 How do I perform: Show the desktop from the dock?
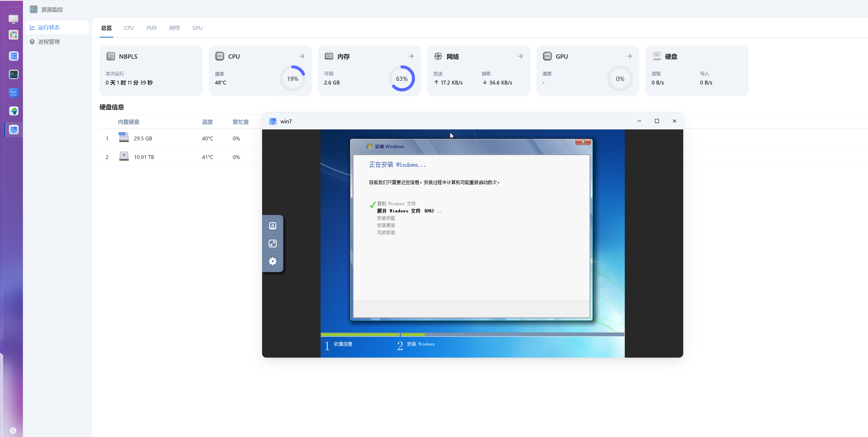[14, 19]
